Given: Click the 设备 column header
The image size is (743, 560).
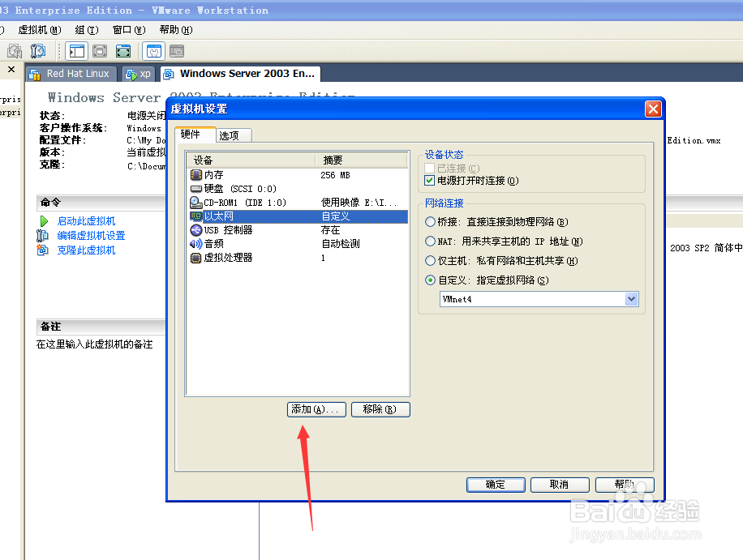Looking at the screenshot, I should [251, 160].
